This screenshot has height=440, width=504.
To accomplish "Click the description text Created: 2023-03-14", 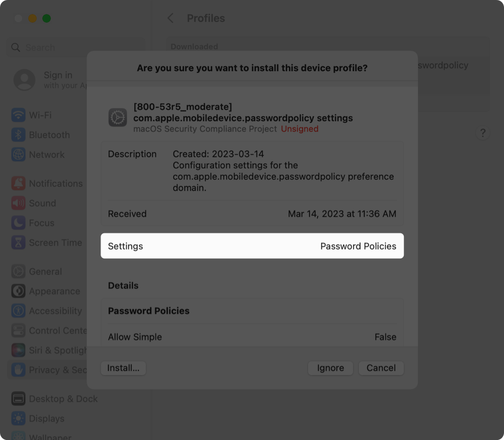I will [x=218, y=154].
